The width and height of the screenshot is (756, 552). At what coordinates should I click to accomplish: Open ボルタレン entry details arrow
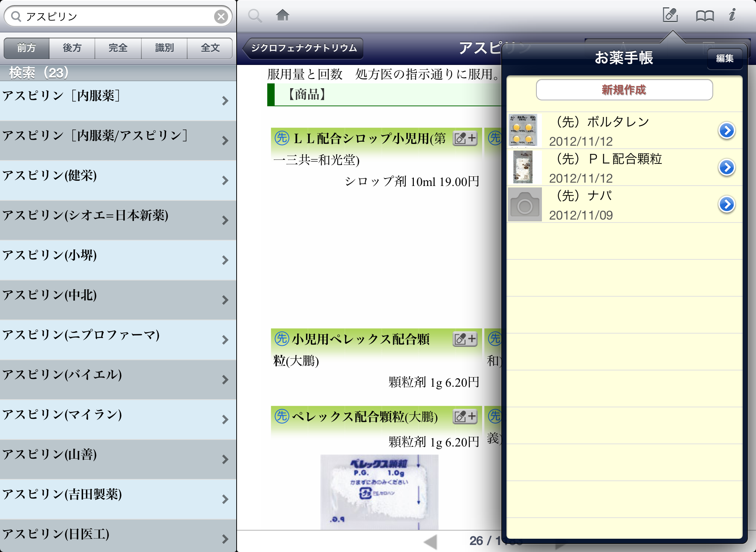click(x=726, y=130)
